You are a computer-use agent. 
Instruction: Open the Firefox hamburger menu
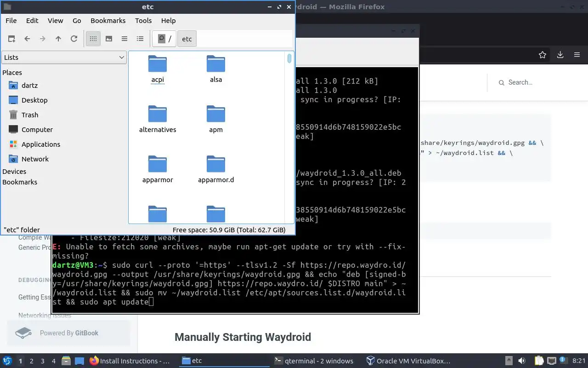pyautogui.click(x=577, y=55)
